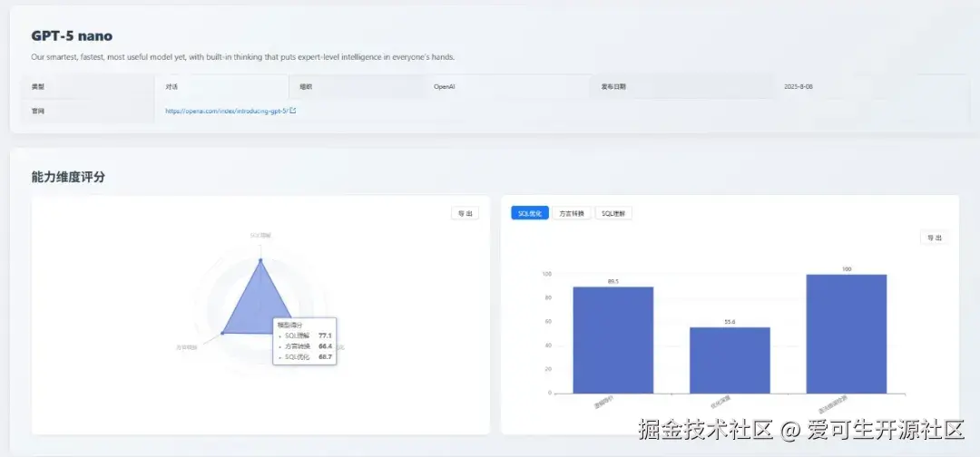Viewport: 980px width, 457px height.
Task: Open the openai.com introducing-gpt-5 link
Action: click(x=226, y=112)
